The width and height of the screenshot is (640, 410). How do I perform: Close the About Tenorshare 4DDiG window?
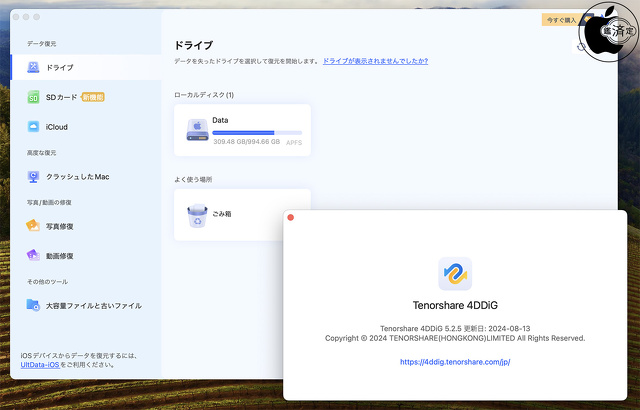tap(291, 217)
